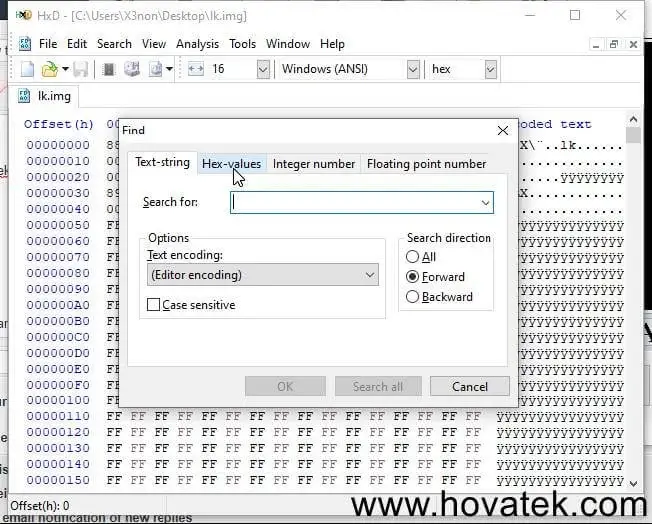Open the Edit menu
652x524 pixels.
pyautogui.click(x=77, y=44)
